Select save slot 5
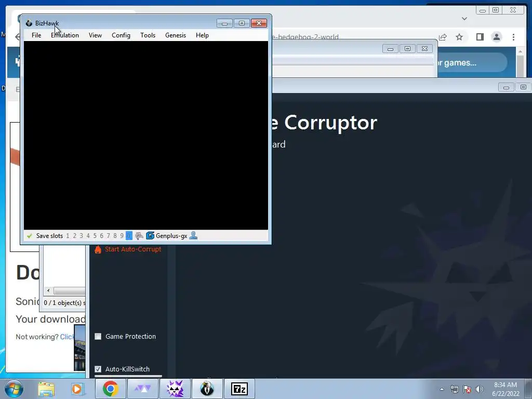532x399 pixels. (x=95, y=236)
